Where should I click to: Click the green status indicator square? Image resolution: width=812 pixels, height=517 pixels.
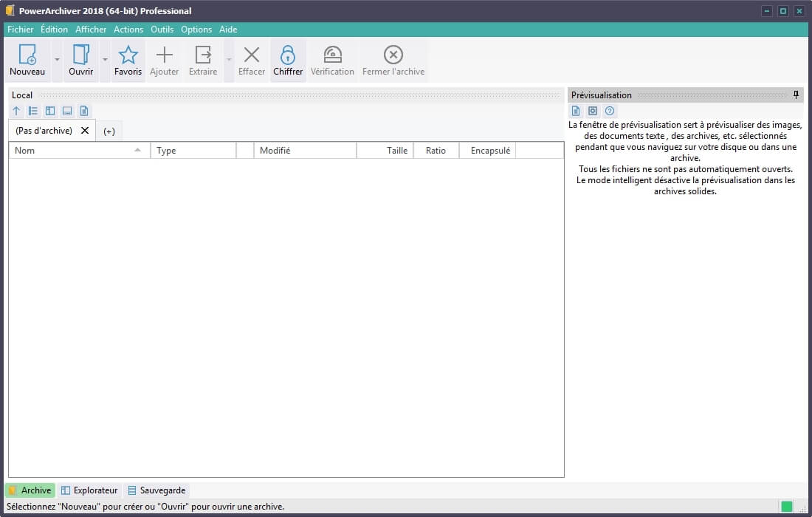click(x=787, y=507)
